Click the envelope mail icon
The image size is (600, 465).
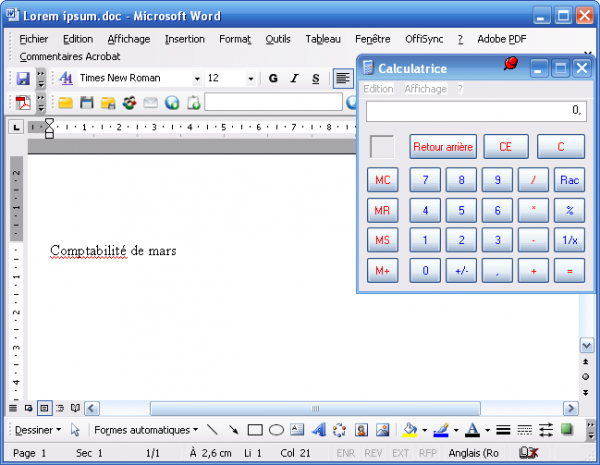tap(150, 103)
